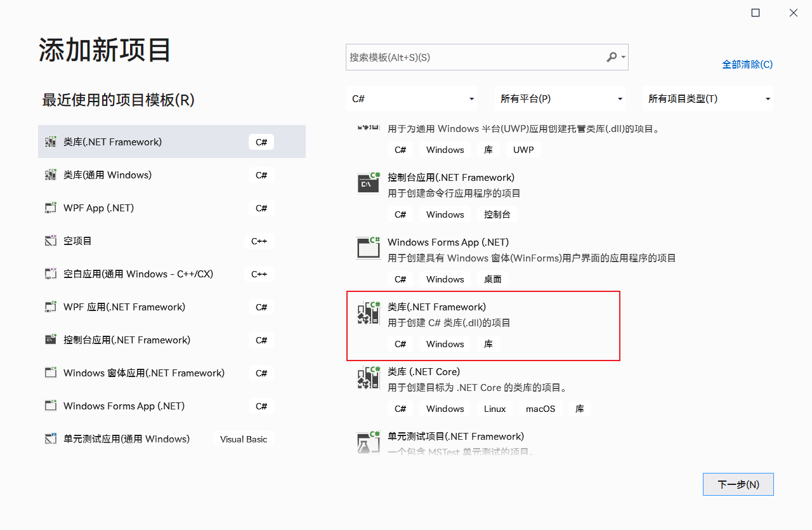Close the 添加新项目 dialog
This screenshot has height=530, width=812.
[794, 13]
